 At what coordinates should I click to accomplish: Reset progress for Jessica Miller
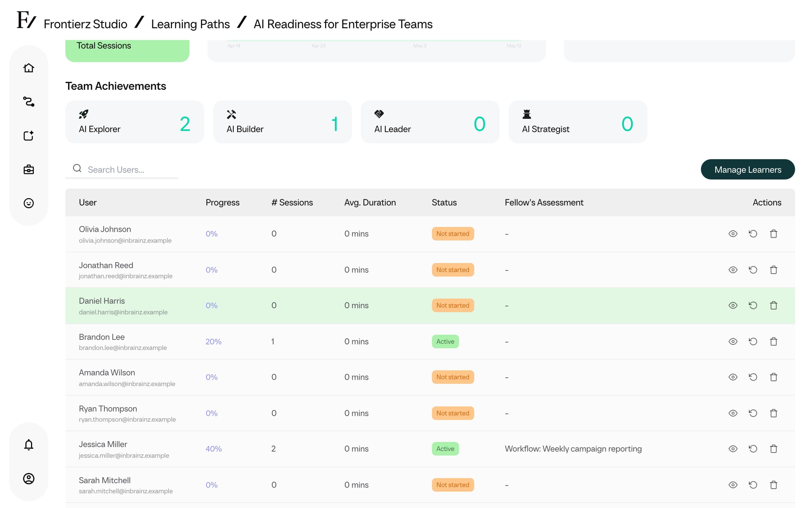753,448
